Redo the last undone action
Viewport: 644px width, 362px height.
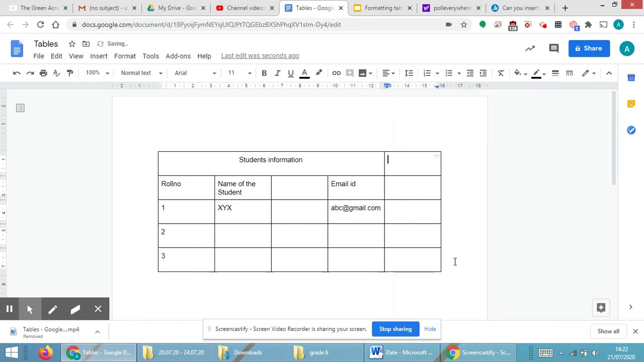pos(30,73)
